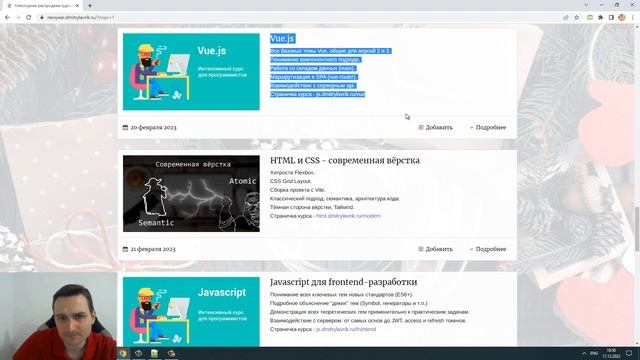The height and width of the screenshot is (360, 640).
Task: Click the calendar icon next to 20 февраля 2023
Action: click(x=125, y=127)
